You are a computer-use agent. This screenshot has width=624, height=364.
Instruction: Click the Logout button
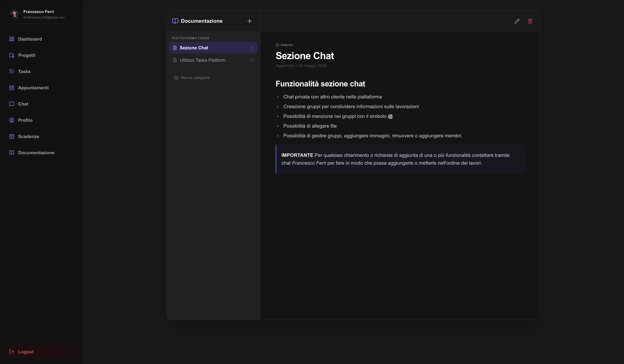41,351
